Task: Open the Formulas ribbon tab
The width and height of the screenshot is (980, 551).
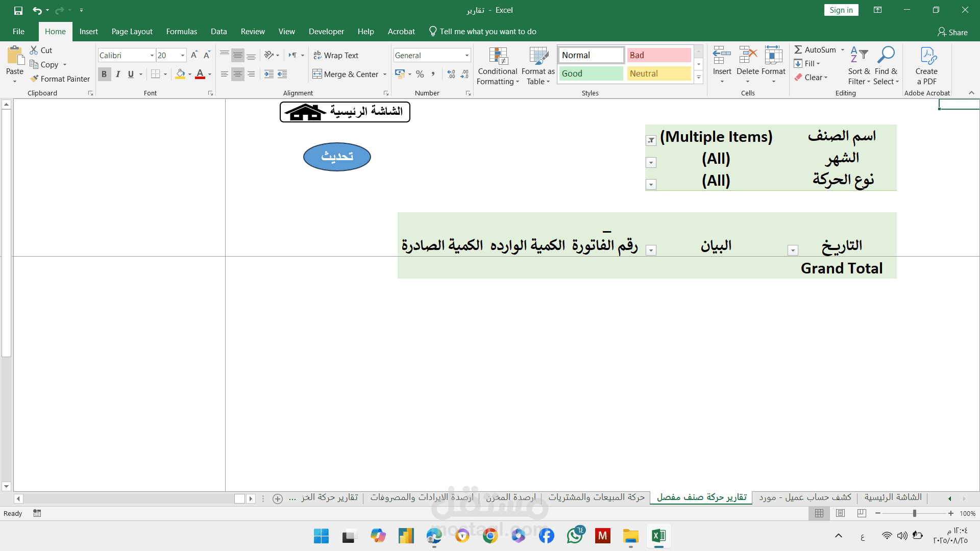Action: pos(181,32)
